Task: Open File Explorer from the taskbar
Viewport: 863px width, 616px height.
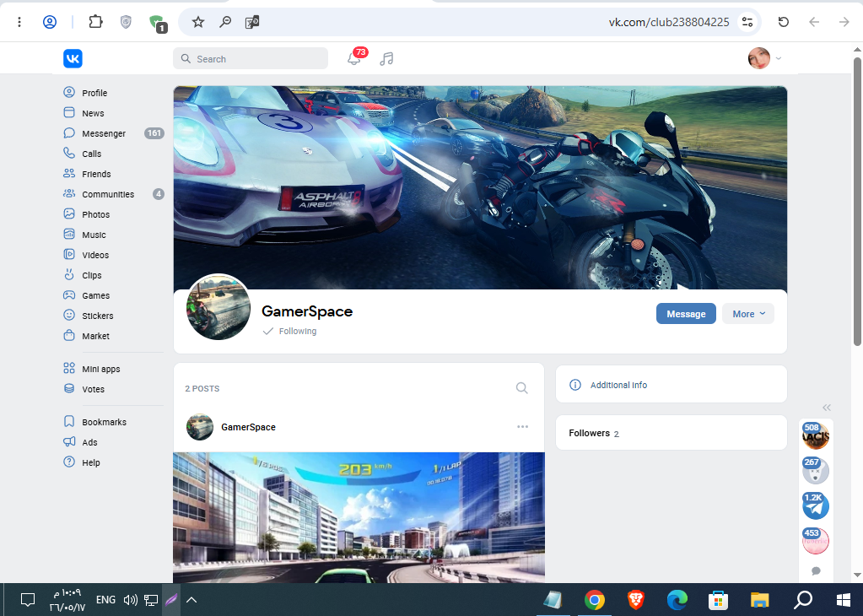Action: 759,599
